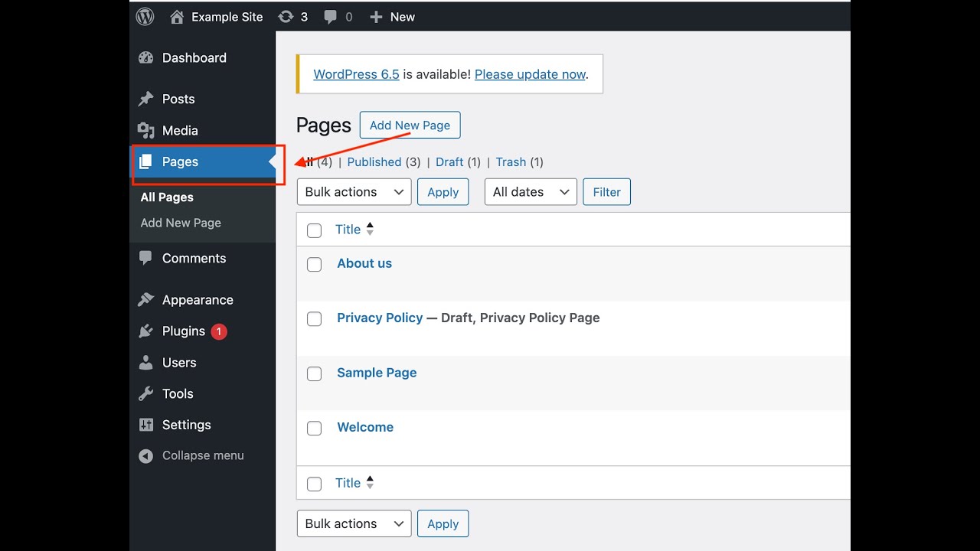Image resolution: width=980 pixels, height=551 pixels.
Task: Click the Dashboard gauge icon
Action: point(145,58)
